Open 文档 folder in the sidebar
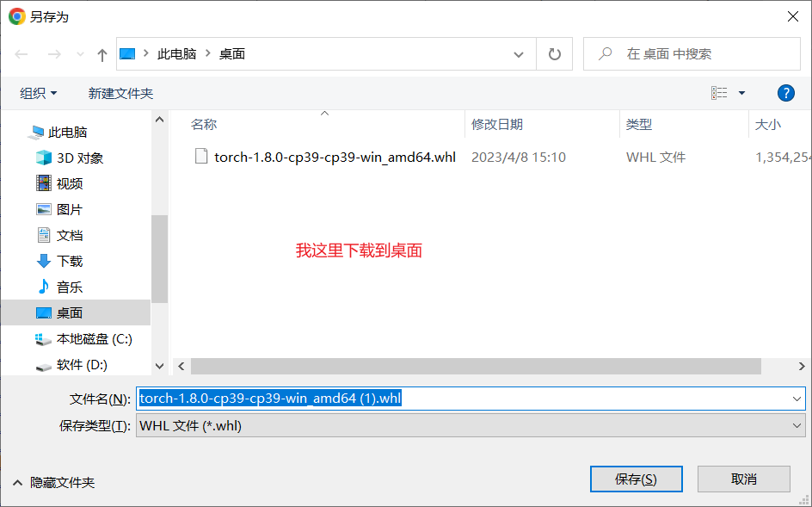Screen dimensions: 812x507 (x=70, y=235)
